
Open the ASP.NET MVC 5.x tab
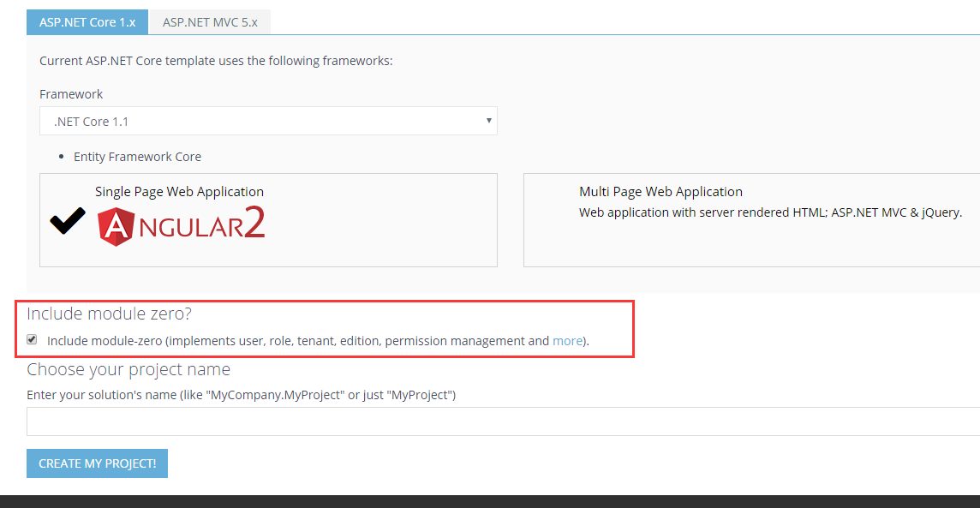point(210,22)
